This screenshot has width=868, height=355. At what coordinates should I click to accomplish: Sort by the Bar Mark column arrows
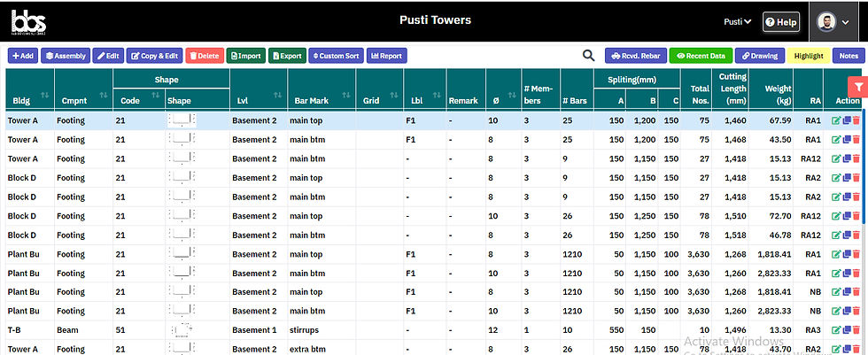point(346,95)
